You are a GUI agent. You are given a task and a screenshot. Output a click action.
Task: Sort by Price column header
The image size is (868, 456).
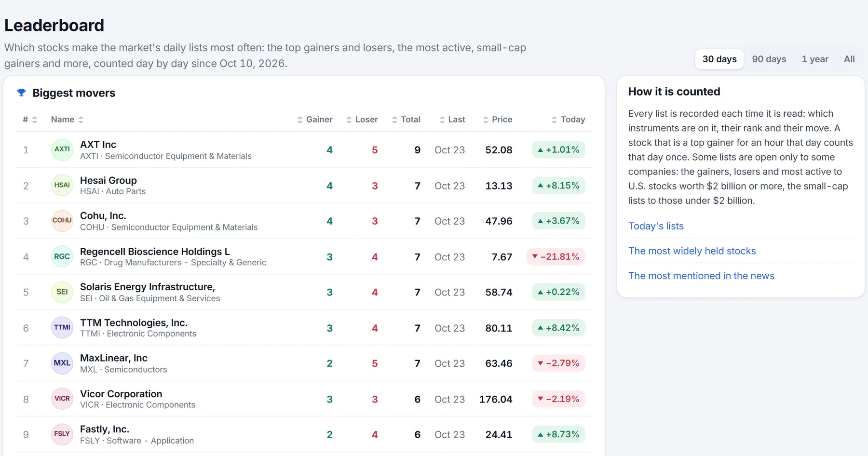tap(497, 120)
